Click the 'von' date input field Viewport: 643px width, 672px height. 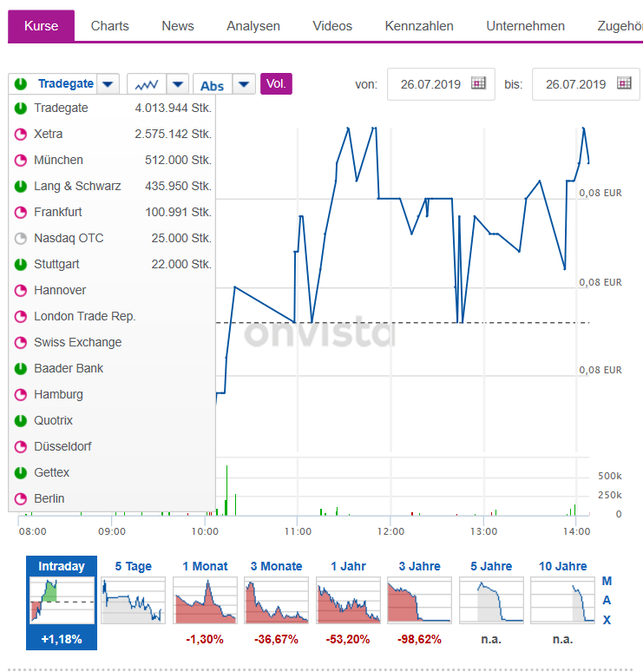click(431, 84)
